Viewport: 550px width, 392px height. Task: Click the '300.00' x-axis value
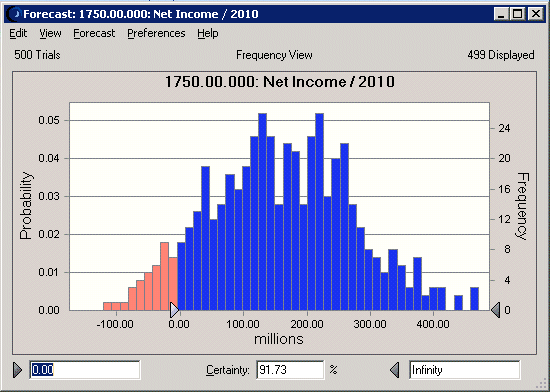(370, 324)
